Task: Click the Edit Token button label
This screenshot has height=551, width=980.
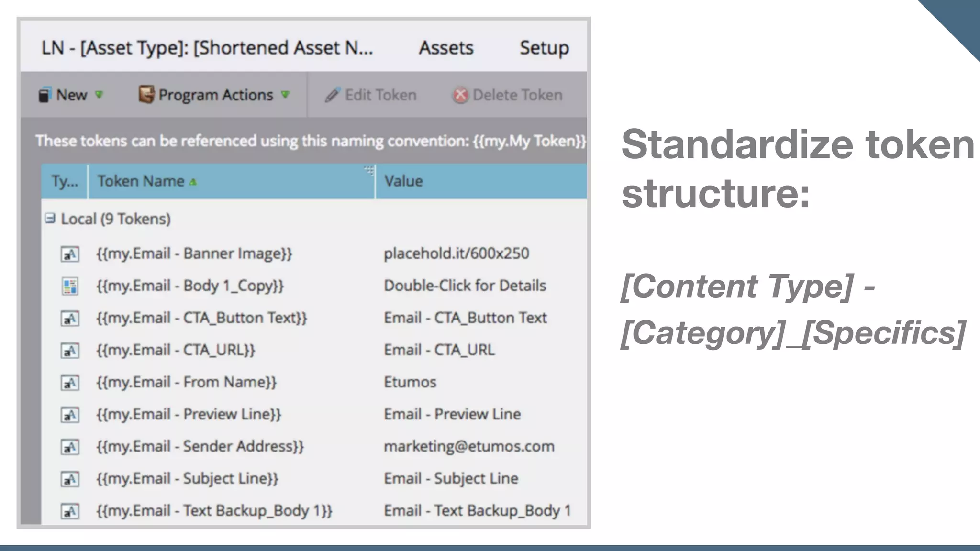Action: (381, 95)
